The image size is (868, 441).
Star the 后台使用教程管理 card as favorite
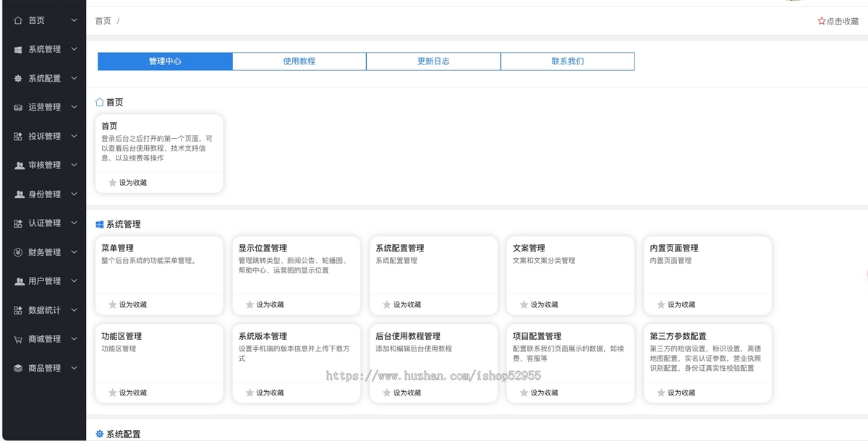[x=386, y=393]
